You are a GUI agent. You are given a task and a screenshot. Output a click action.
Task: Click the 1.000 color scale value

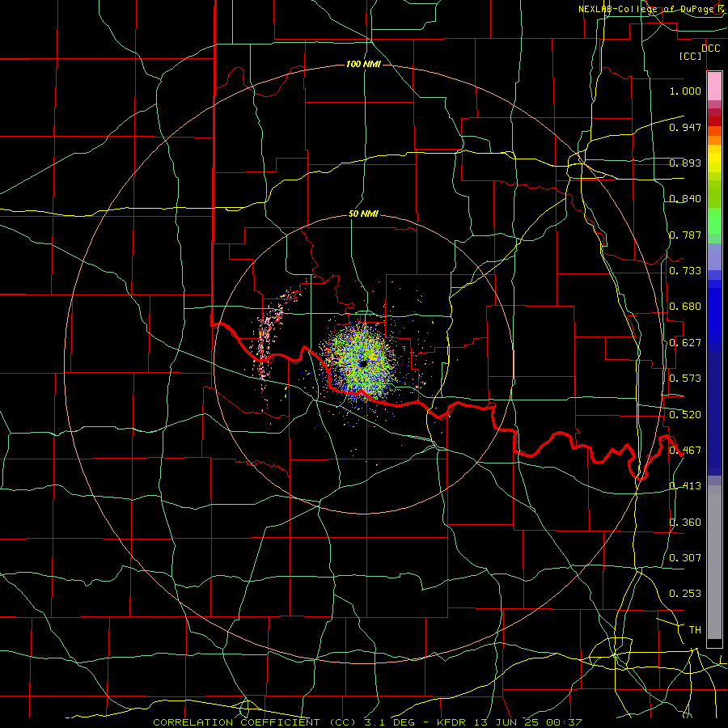pos(685,91)
